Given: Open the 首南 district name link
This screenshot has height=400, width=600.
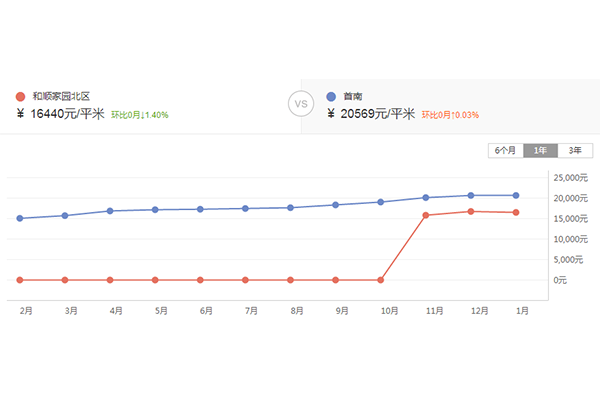Looking at the screenshot, I should (x=352, y=96).
